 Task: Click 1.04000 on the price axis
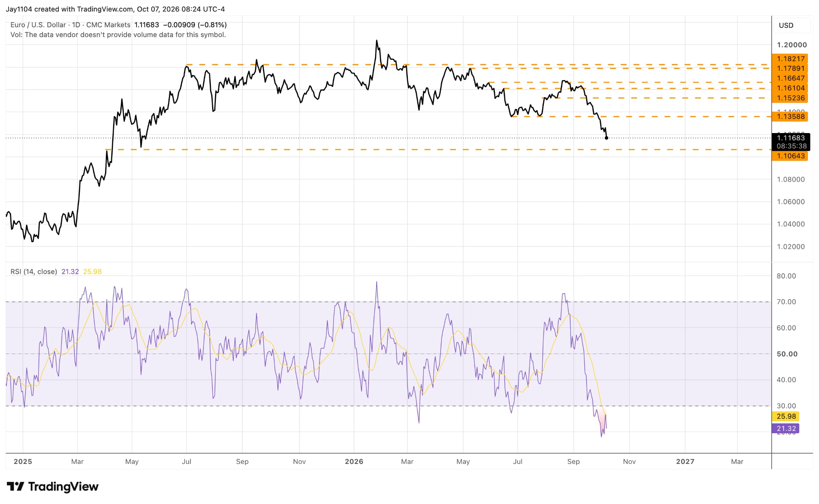tap(791, 224)
